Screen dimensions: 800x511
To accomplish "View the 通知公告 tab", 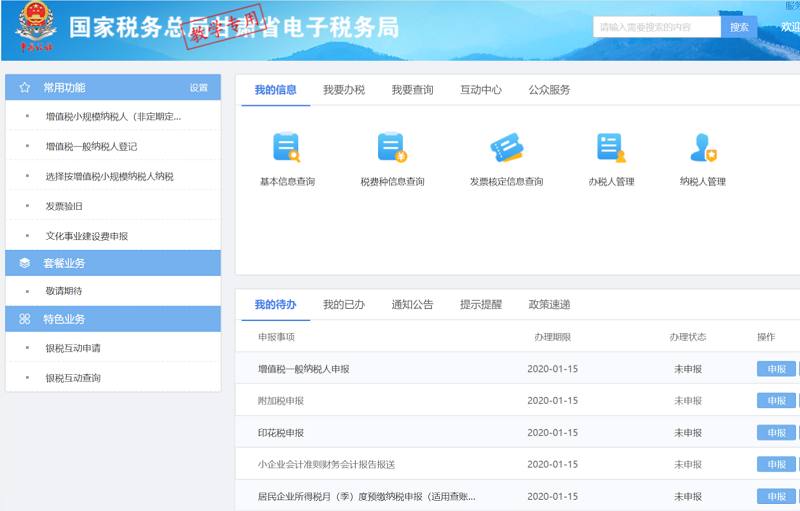I will click(412, 305).
